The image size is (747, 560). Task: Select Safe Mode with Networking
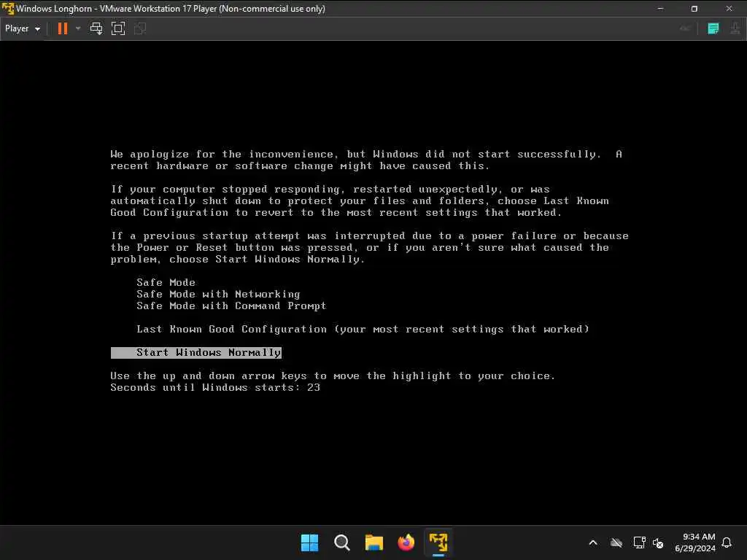coord(218,295)
